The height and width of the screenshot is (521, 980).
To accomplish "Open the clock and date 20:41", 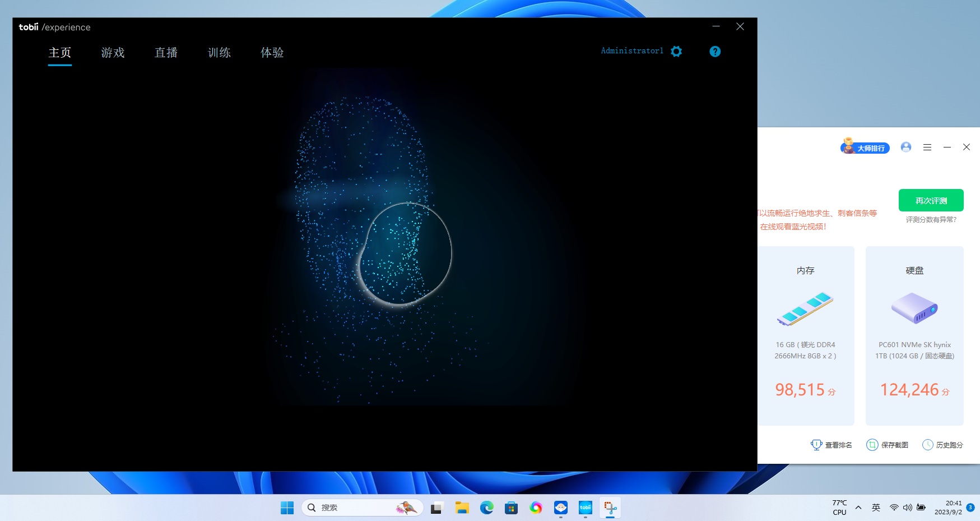I will 948,508.
